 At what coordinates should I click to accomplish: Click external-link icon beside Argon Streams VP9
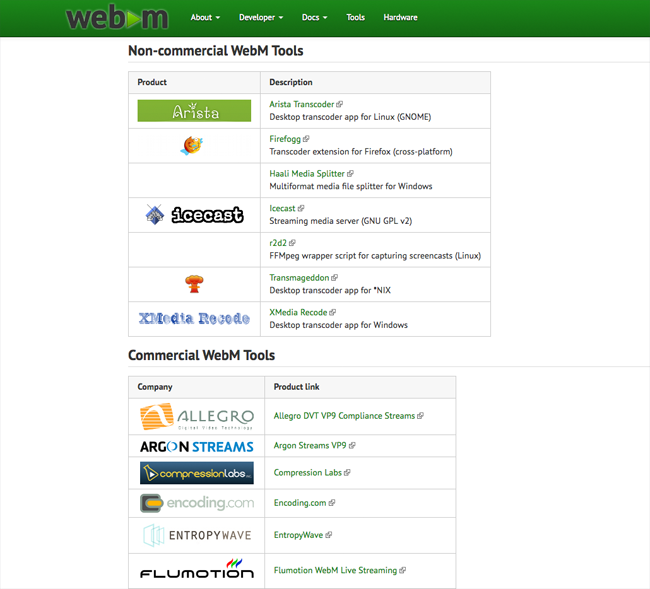tap(352, 446)
